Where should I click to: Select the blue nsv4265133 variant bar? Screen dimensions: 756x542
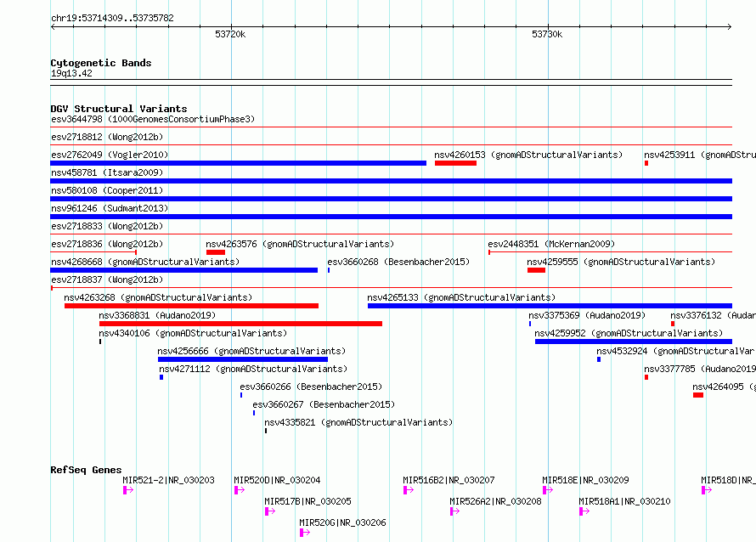(550, 306)
